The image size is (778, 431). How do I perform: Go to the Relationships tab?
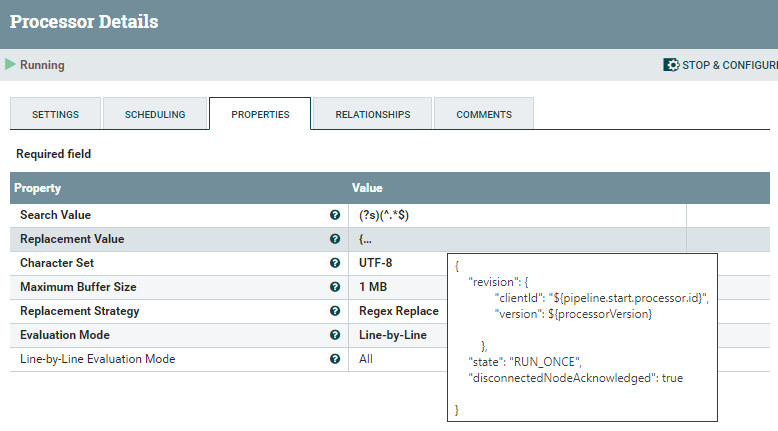coord(372,114)
